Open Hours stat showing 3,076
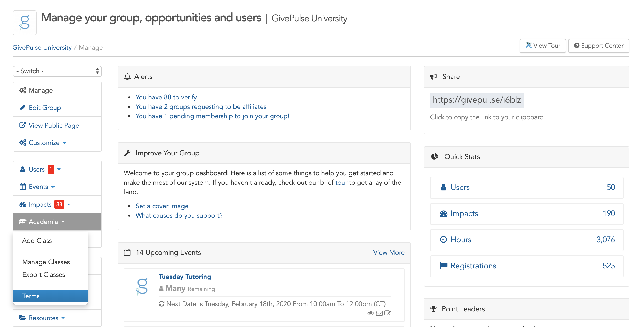Viewport: 644px width, 327px height. pyautogui.click(x=527, y=240)
